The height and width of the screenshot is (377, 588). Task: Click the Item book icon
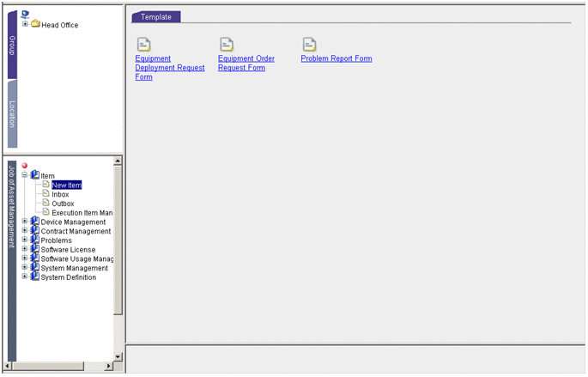click(35, 175)
